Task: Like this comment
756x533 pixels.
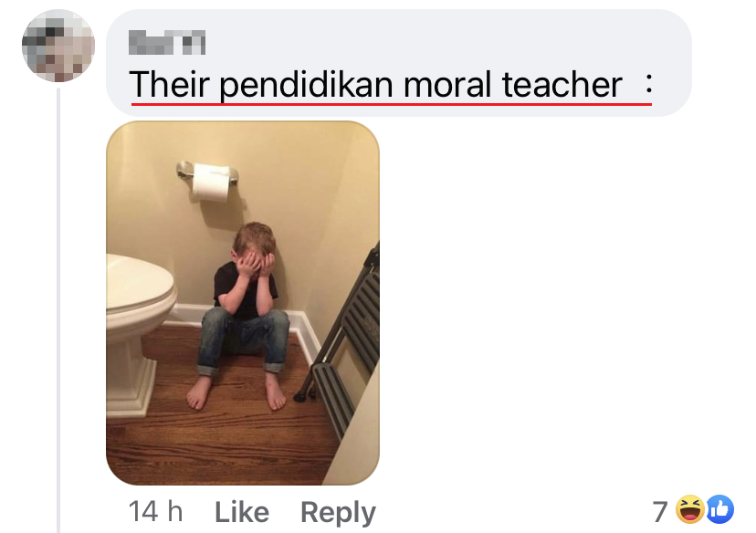Action: (x=242, y=511)
